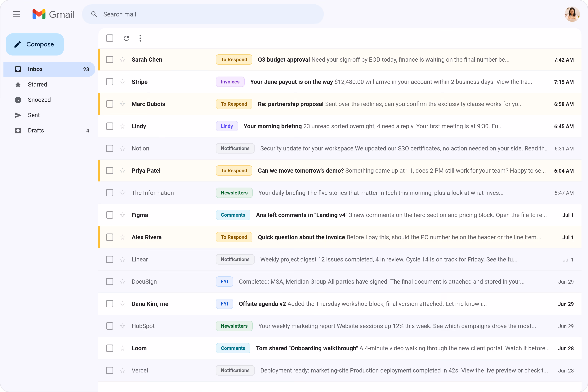The width and height of the screenshot is (588, 392).
Task: Star the Alex Rivera invoice email
Action: tap(122, 237)
